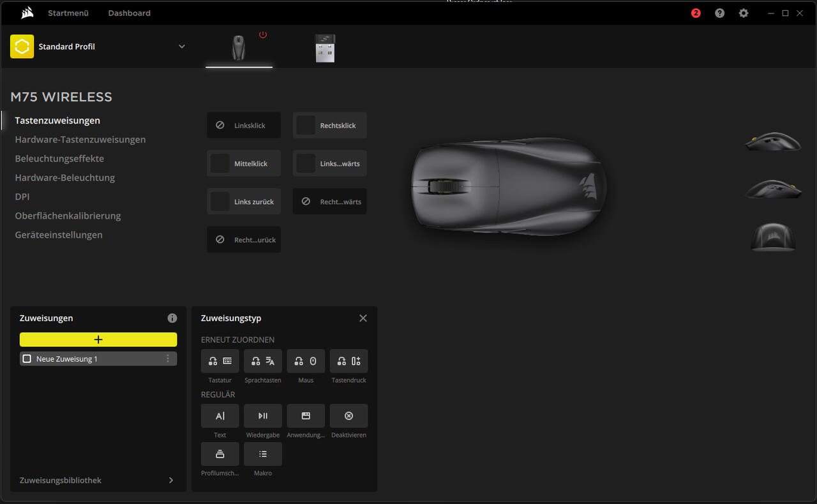Show the middle mouse side-view thumbnail
Image resolution: width=817 pixels, height=504 pixels.
coord(773,189)
